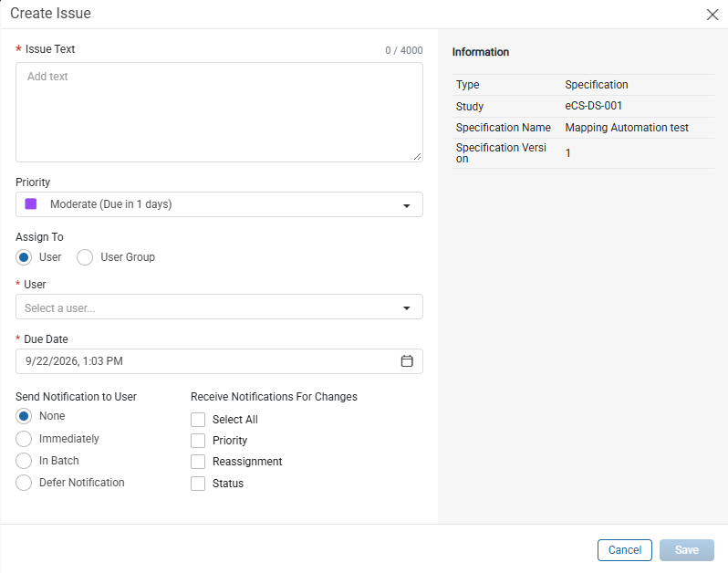Click the Receive Notifications For Changes label
The width and height of the screenshot is (728, 573).
tap(274, 397)
